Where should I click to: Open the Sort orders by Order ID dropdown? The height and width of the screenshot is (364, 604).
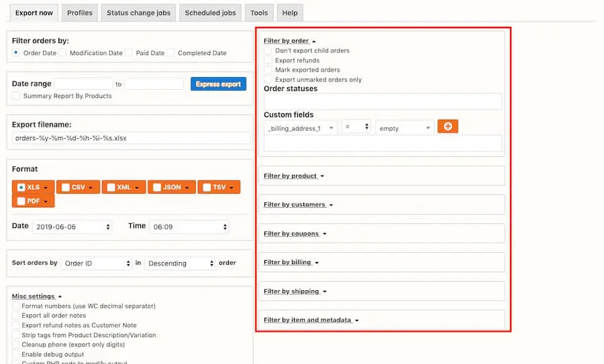[96, 263]
